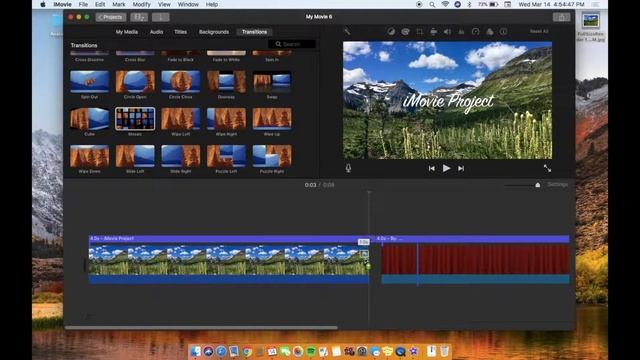Click the magic wand auto-enhance icon

point(347,31)
